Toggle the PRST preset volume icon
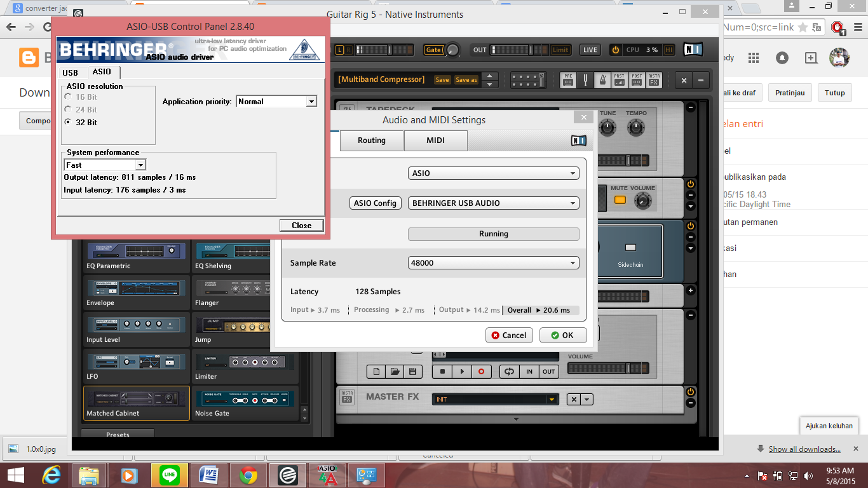The image size is (868, 488). pos(620,80)
